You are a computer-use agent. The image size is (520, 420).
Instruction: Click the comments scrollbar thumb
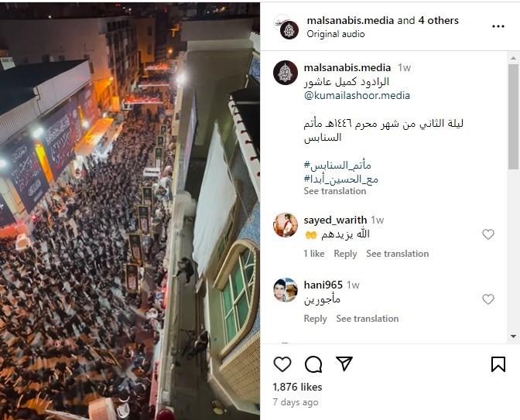pos(513,117)
